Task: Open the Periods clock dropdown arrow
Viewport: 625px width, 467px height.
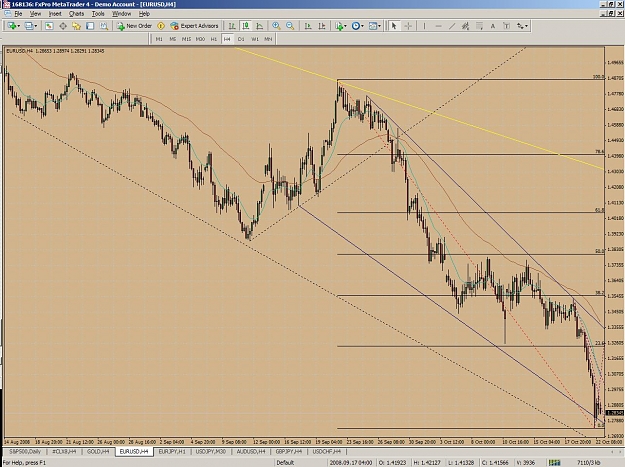Action: [362, 26]
